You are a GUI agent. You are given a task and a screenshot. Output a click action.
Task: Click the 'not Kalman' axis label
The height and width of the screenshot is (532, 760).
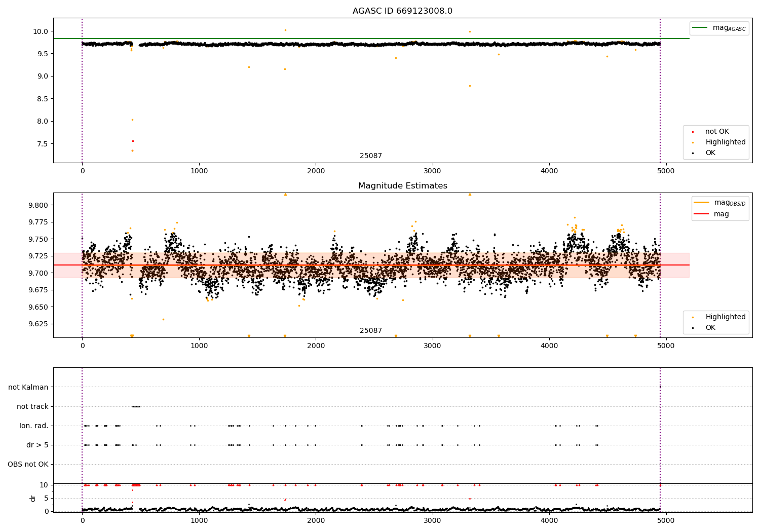pos(28,387)
